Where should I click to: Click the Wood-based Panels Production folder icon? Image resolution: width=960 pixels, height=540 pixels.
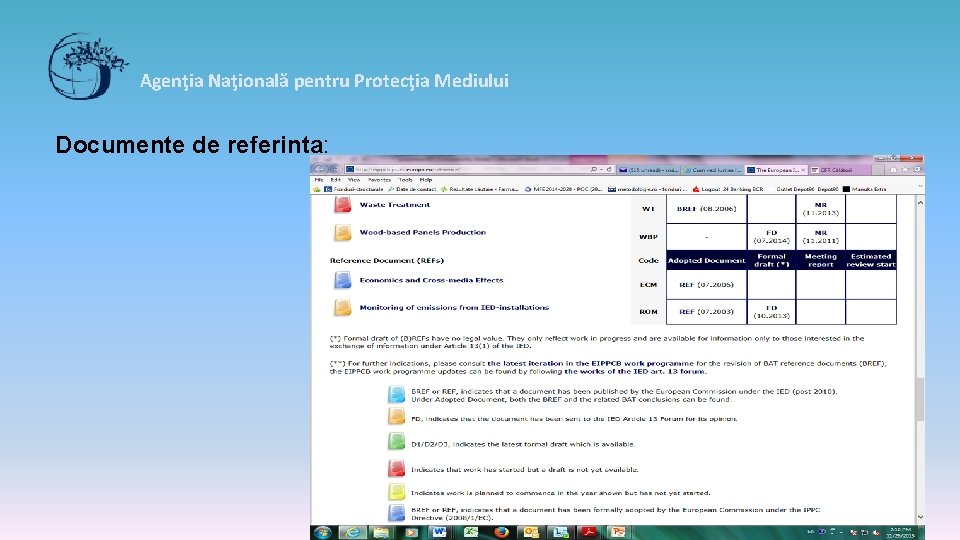342,233
